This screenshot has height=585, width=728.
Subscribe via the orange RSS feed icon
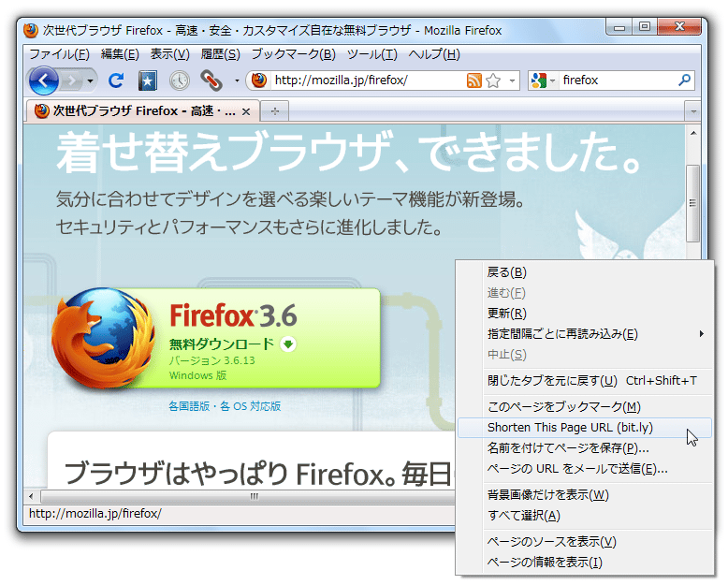[x=474, y=80]
